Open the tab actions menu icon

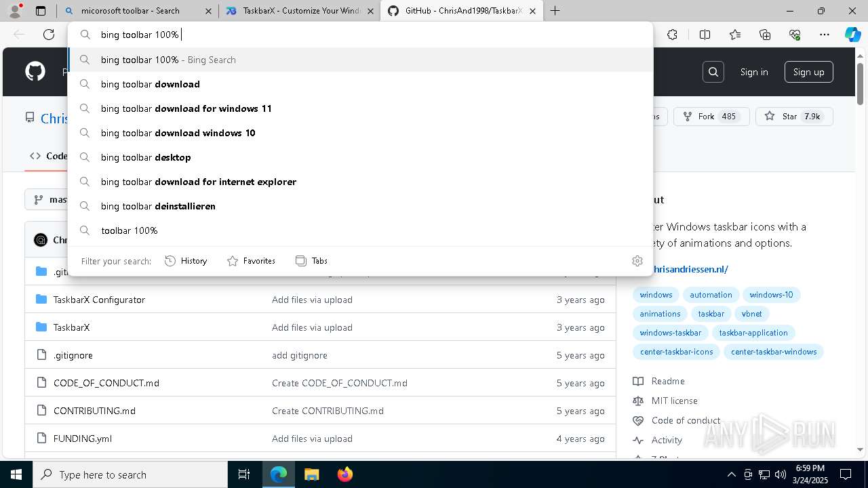tap(41, 11)
